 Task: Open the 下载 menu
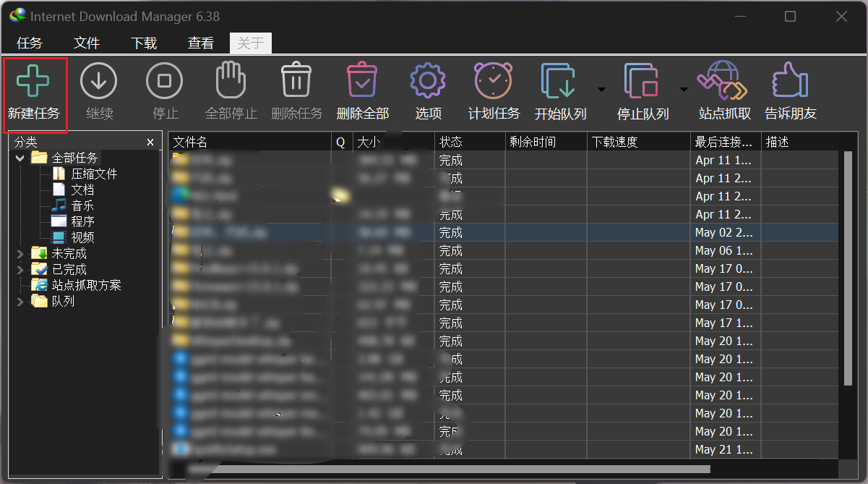pyautogui.click(x=144, y=43)
